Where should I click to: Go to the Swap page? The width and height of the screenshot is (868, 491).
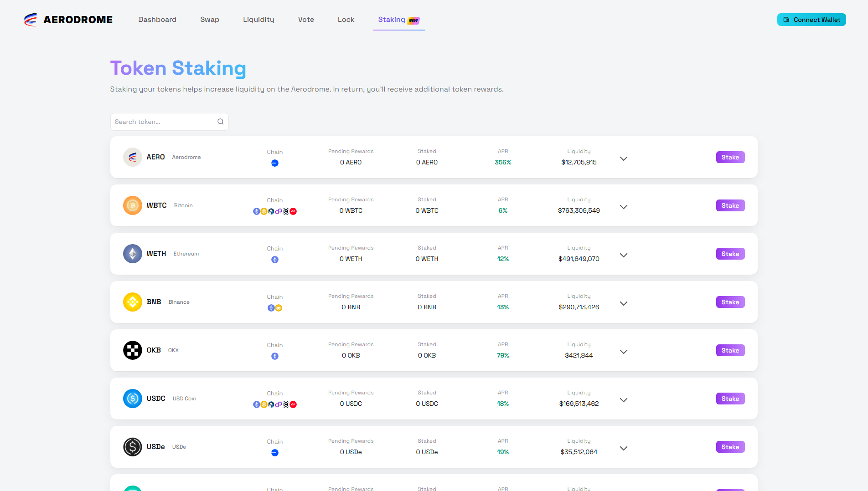(x=210, y=20)
